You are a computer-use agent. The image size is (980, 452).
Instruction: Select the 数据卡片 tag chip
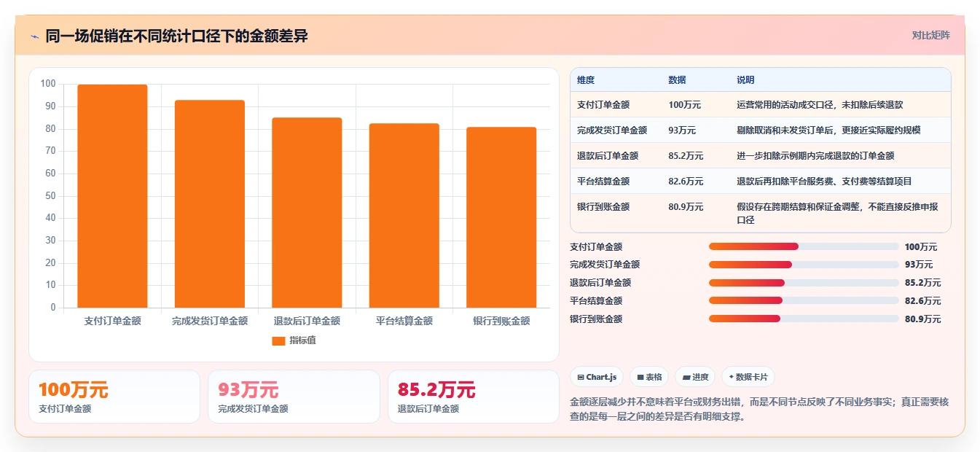tap(748, 377)
